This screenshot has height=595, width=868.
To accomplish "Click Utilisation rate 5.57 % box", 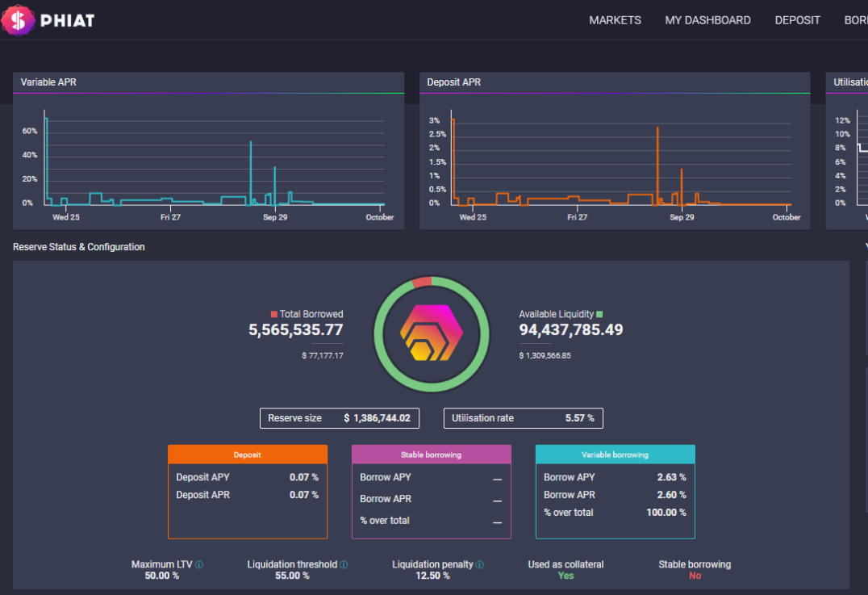I will point(523,418).
